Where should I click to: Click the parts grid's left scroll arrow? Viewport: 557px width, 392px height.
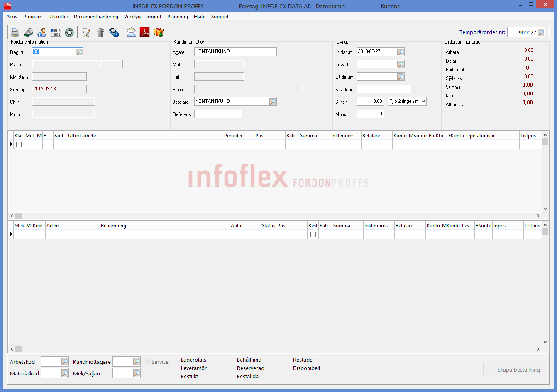tap(12, 349)
